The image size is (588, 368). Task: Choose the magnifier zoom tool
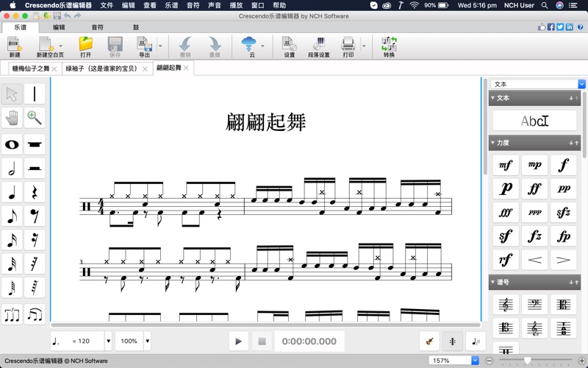(35, 118)
